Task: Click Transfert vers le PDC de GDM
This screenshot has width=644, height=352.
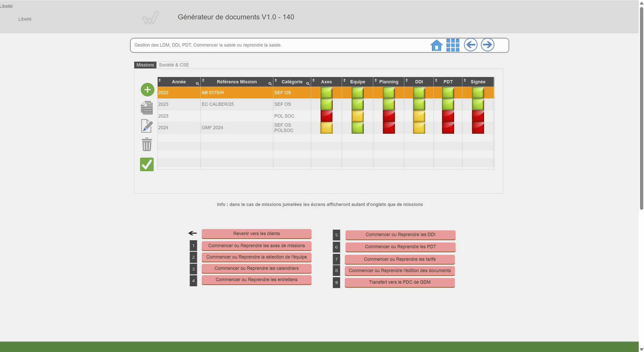Action: pyautogui.click(x=400, y=282)
